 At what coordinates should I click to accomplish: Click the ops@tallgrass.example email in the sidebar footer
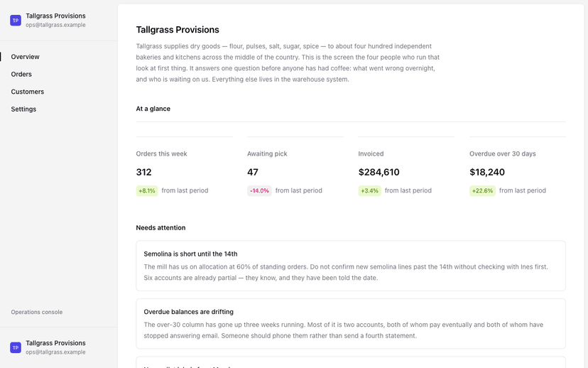tap(55, 352)
